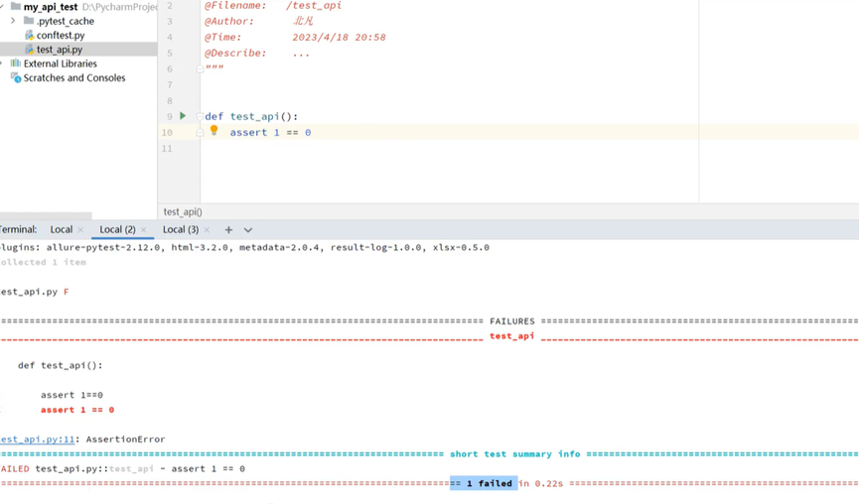859x504 pixels.
Task: Click the my_api_test project root
Action: (51, 7)
